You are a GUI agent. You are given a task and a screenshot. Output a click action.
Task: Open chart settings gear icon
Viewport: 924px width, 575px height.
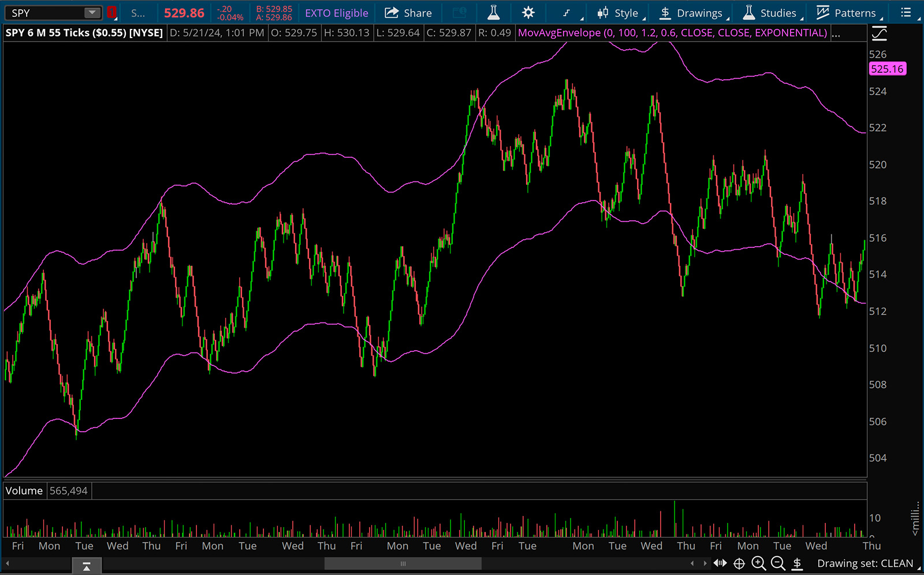(x=528, y=13)
